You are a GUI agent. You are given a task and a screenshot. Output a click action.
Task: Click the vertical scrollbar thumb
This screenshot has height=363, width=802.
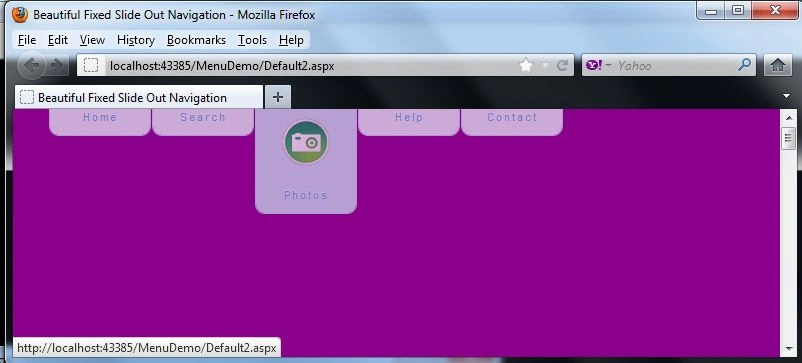tap(789, 139)
